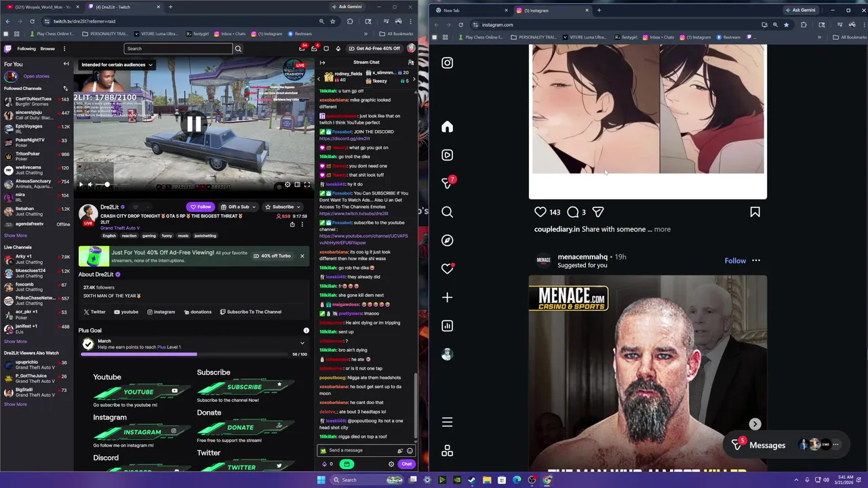The height and width of the screenshot is (488, 868).
Task: Open the chat community users icon
Action: click(x=410, y=62)
